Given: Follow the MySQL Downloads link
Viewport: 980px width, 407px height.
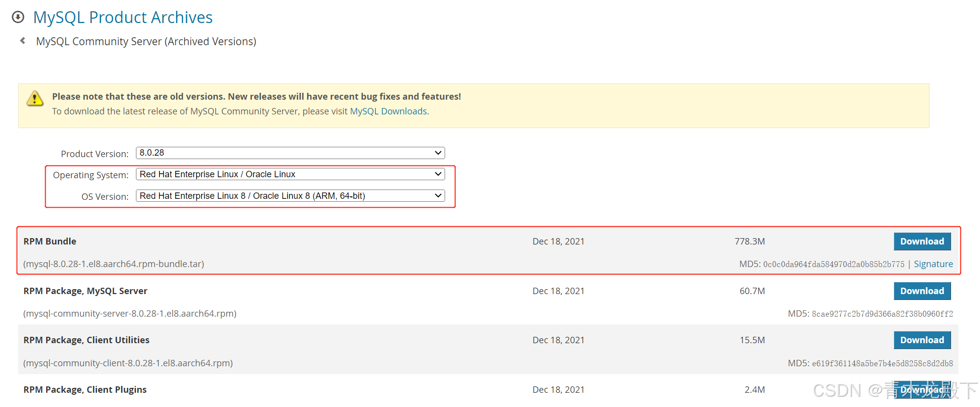Looking at the screenshot, I should point(388,111).
